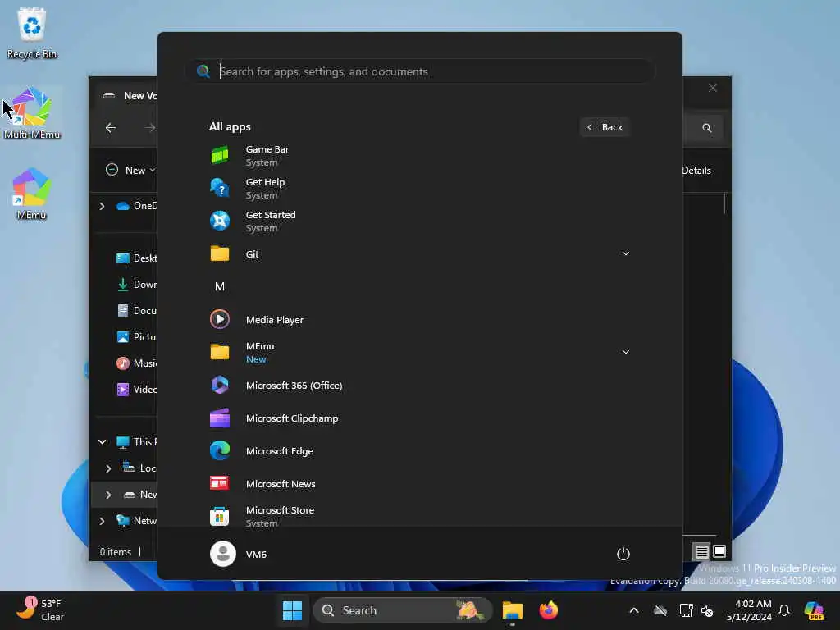The height and width of the screenshot is (630, 840).
Task: Open Firefox from the taskbar
Action: point(549,610)
